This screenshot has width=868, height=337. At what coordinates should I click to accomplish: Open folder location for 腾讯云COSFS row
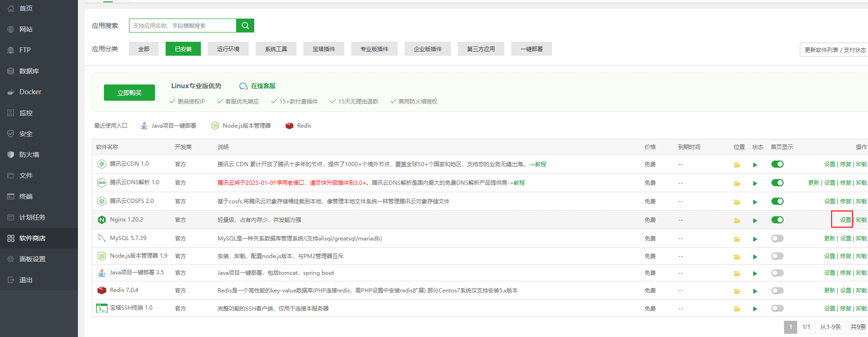pos(737,202)
